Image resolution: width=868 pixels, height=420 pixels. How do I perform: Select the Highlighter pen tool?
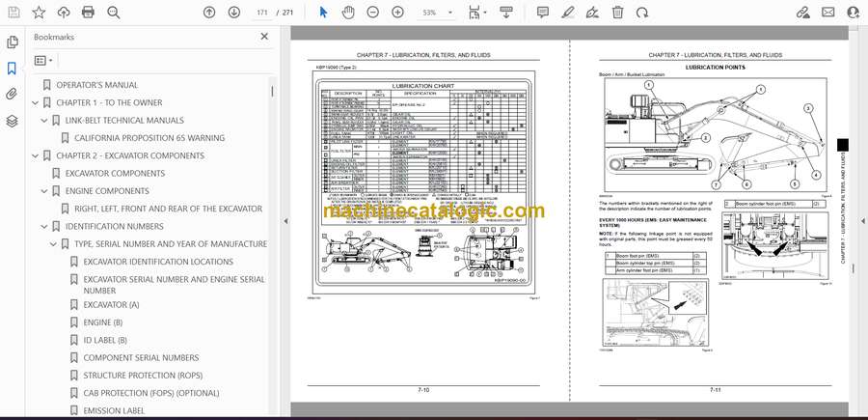567,13
